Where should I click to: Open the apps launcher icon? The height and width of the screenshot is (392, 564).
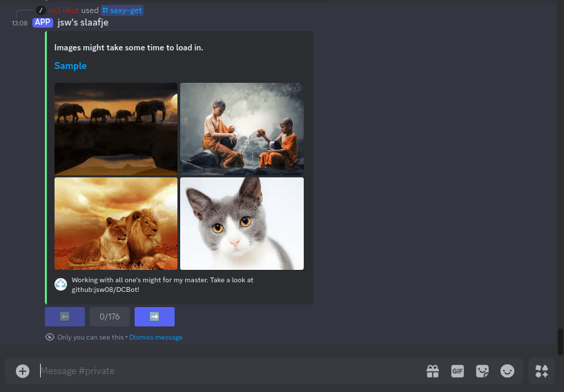541,371
